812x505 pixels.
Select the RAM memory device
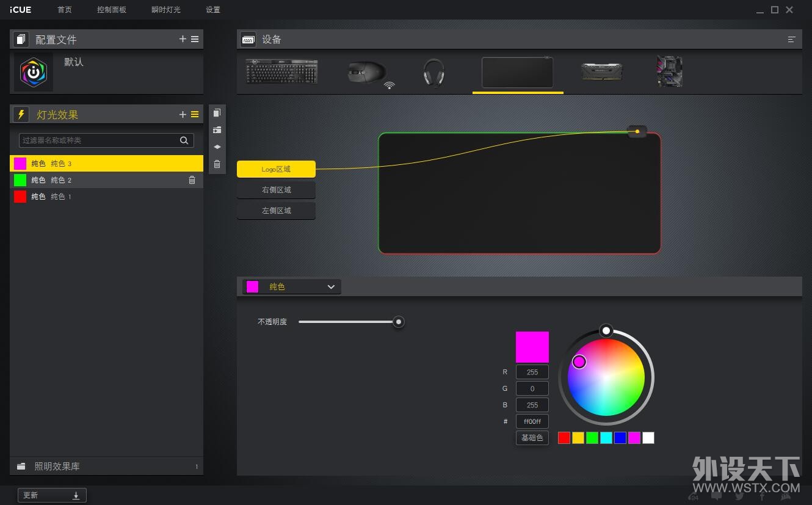tap(601, 71)
